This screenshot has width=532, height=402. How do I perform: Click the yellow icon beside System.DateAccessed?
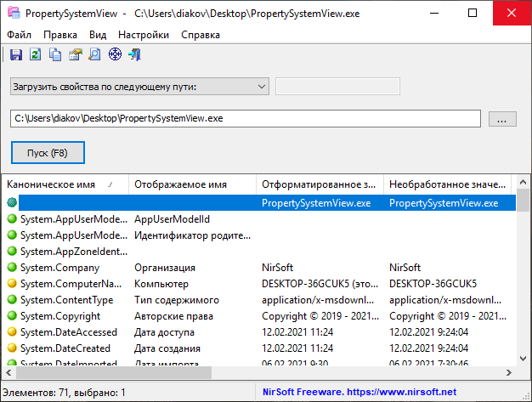(x=12, y=331)
